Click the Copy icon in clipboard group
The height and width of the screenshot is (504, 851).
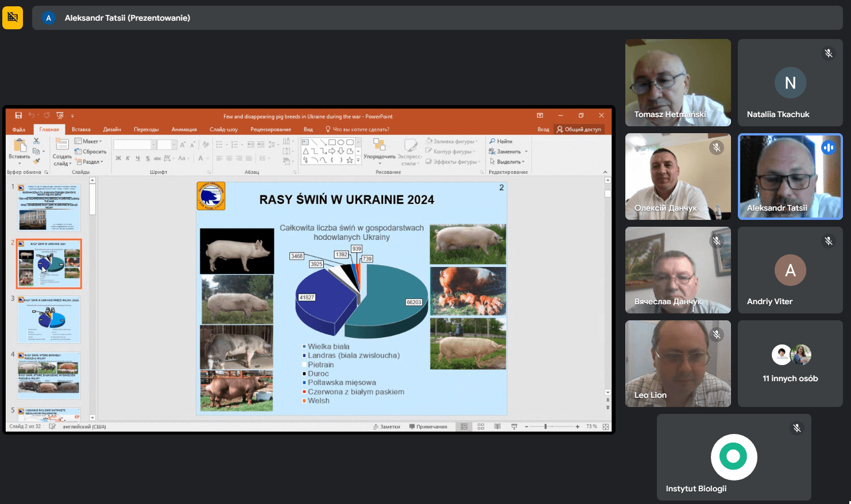(36, 151)
